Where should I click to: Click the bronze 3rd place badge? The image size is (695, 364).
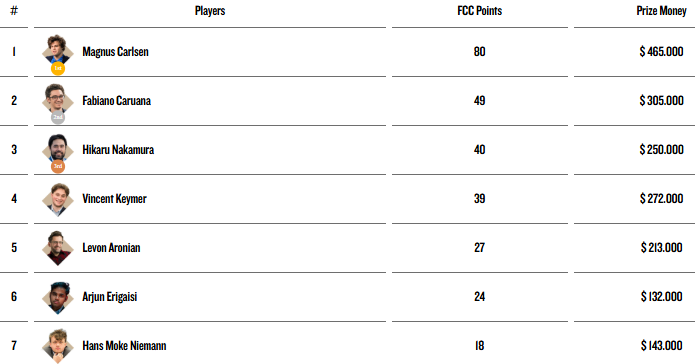point(58,166)
